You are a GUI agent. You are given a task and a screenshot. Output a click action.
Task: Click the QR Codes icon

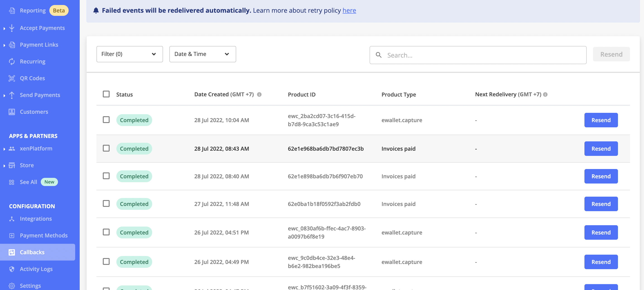(12, 78)
